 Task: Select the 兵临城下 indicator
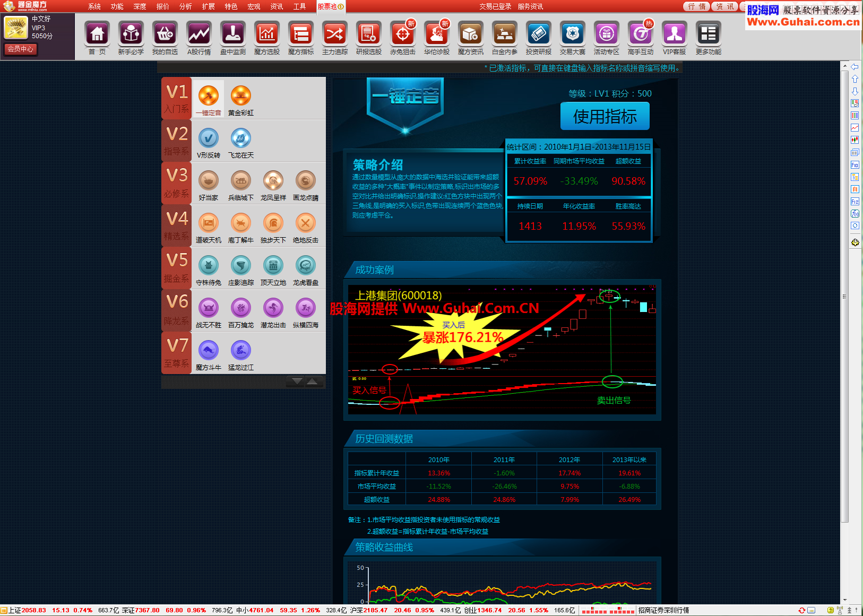click(241, 185)
